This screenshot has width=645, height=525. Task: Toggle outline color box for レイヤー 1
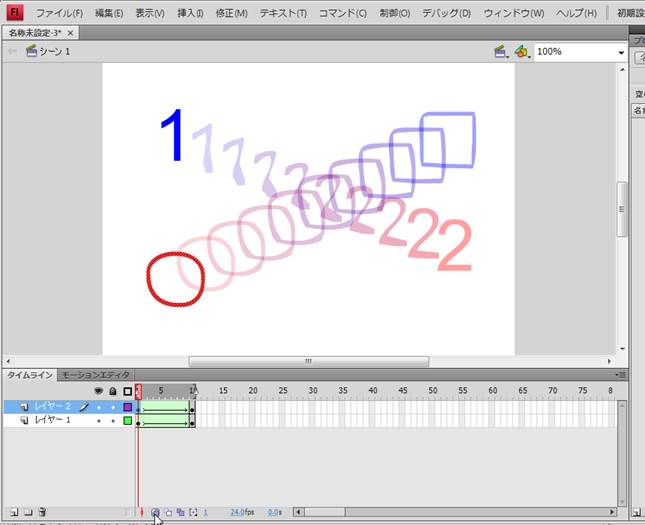[127, 421]
